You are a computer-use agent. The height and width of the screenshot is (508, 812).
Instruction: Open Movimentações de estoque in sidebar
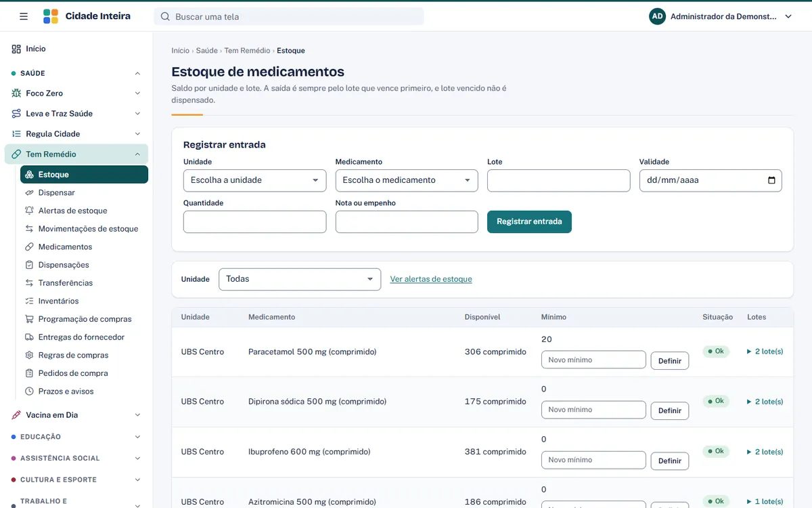84,229
